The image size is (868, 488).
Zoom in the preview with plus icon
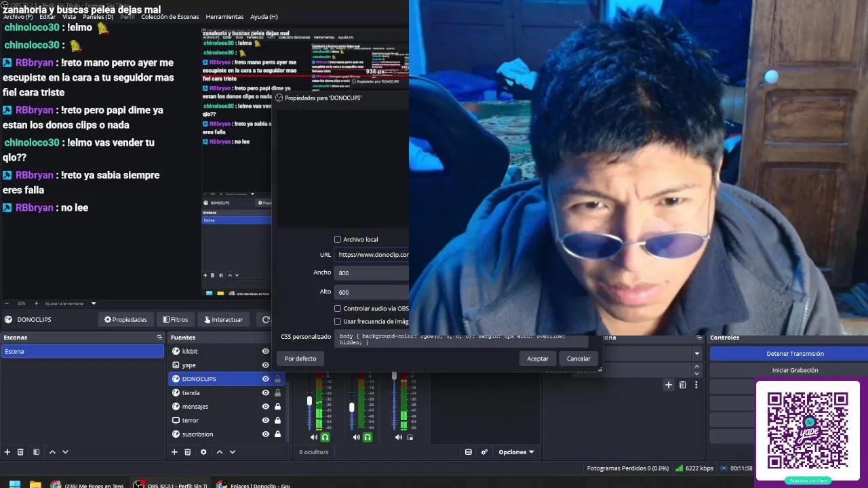tap(37, 304)
